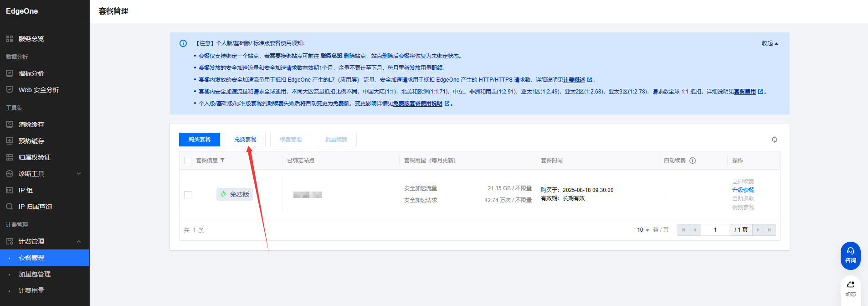
Task: Click 立即续费 action
Action: [743, 181]
